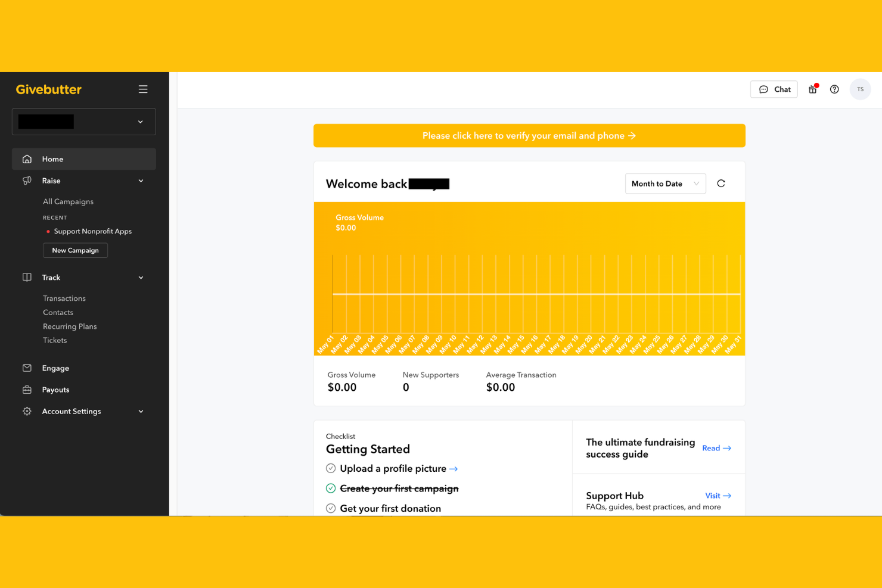Toggle Create your first campaign check circle
Screen dimensions: 882x588
tap(331, 489)
